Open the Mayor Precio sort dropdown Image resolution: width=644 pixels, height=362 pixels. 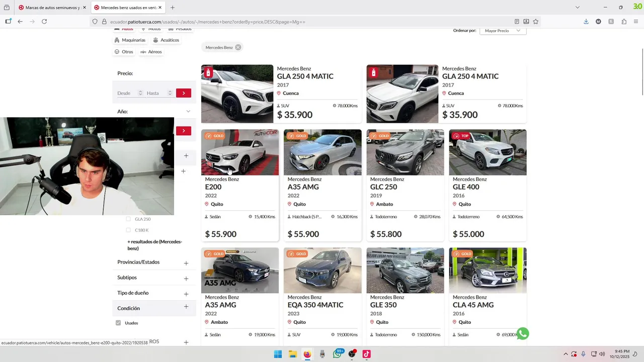click(503, 31)
